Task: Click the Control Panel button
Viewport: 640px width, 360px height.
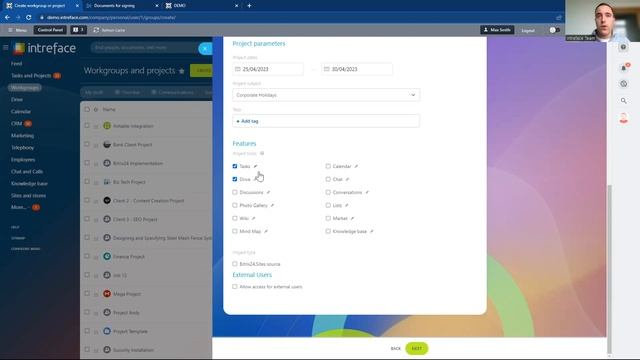Action: click(x=50, y=30)
